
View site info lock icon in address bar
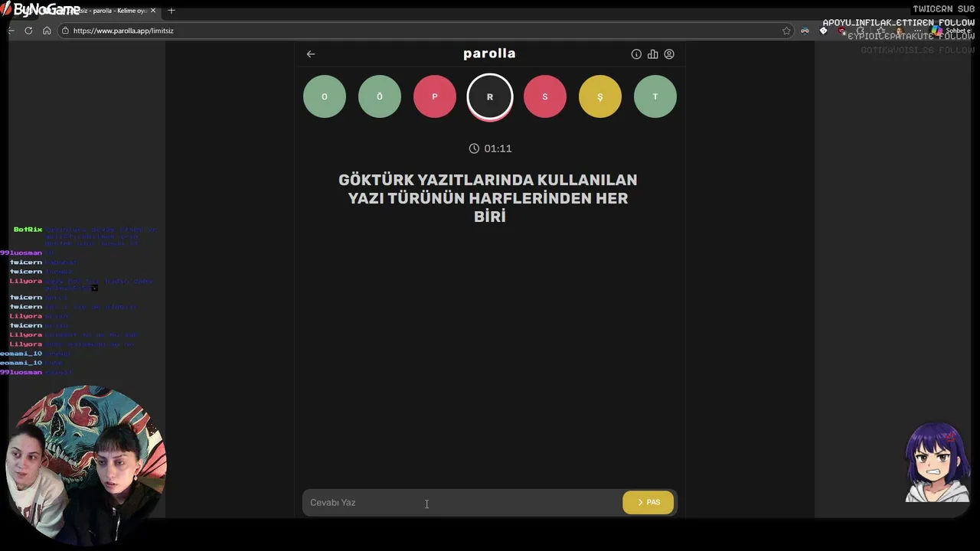point(66,31)
